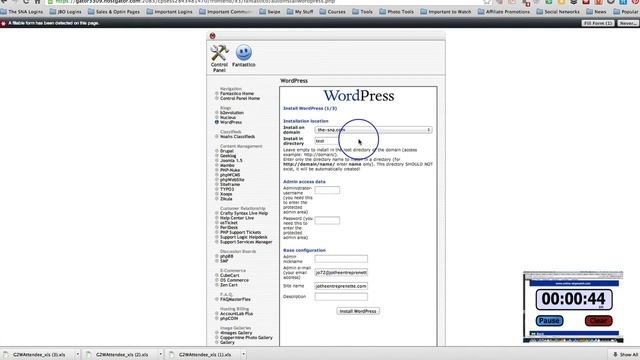Screen dimensions: 640x360
Task: Focus the admin Password field
Action: pos(327,220)
